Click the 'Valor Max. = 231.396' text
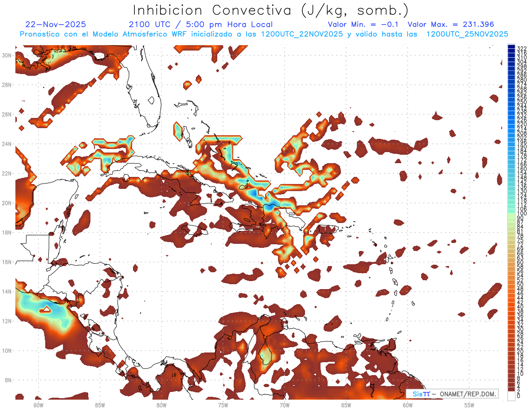 (451, 24)
